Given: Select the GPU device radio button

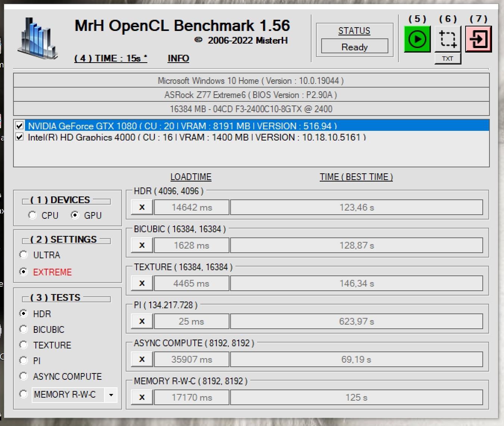Looking at the screenshot, I should 75,215.
